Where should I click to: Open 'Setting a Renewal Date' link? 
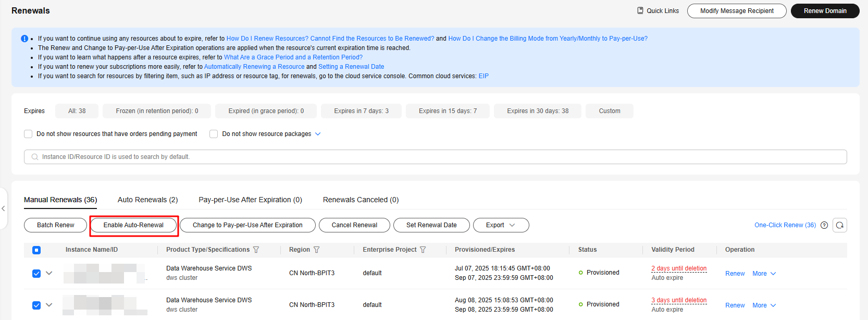coord(351,67)
